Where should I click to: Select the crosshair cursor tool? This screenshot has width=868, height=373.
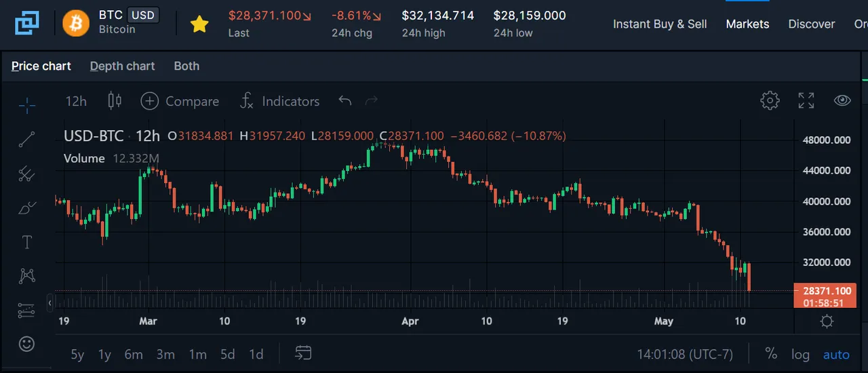point(27,104)
